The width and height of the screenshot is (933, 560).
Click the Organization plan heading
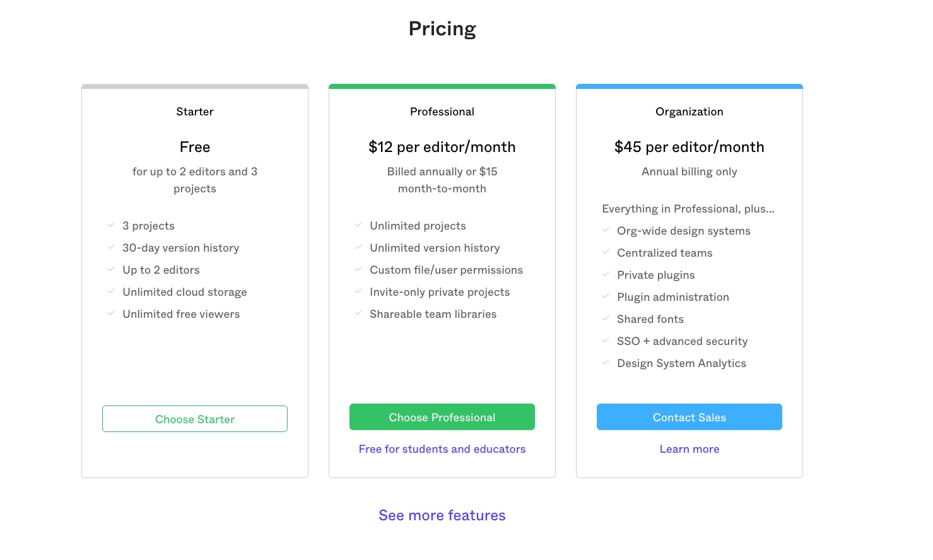tap(689, 112)
